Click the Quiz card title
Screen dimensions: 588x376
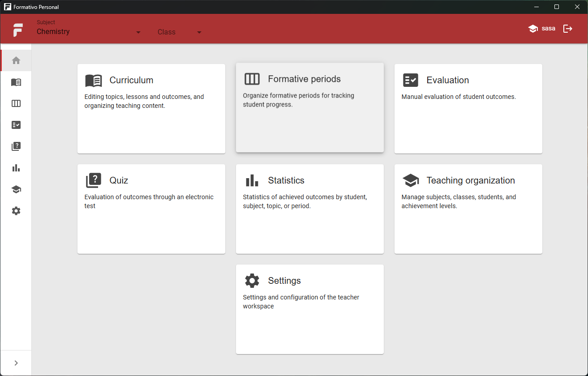(119, 180)
